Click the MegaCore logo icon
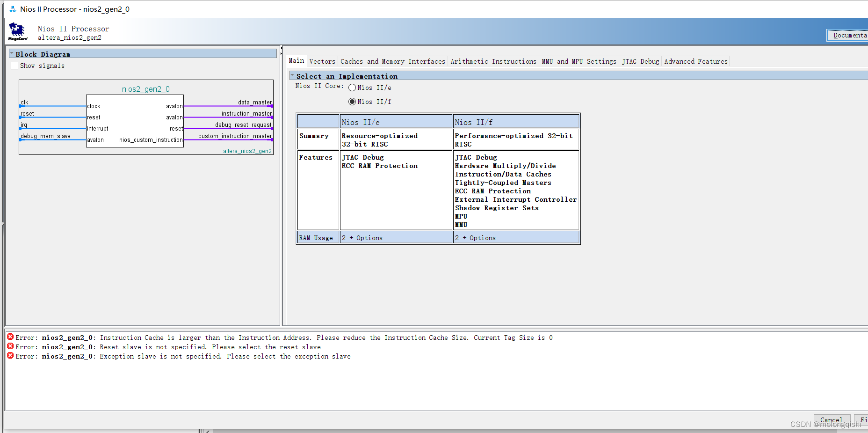The image size is (868, 433). (x=17, y=32)
